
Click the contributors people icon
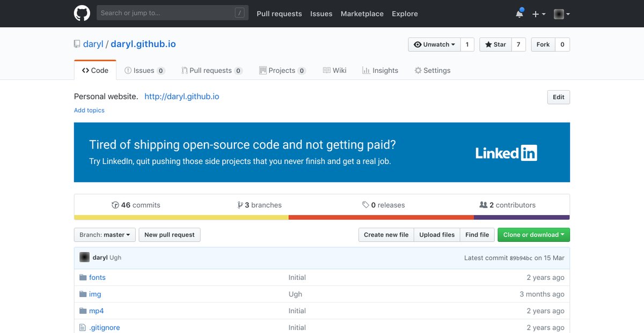(483, 205)
